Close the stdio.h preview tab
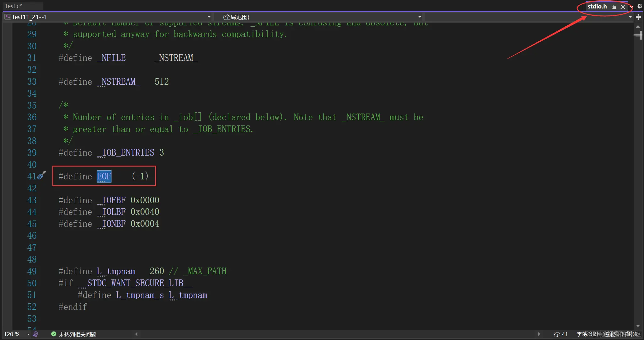 [623, 7]
